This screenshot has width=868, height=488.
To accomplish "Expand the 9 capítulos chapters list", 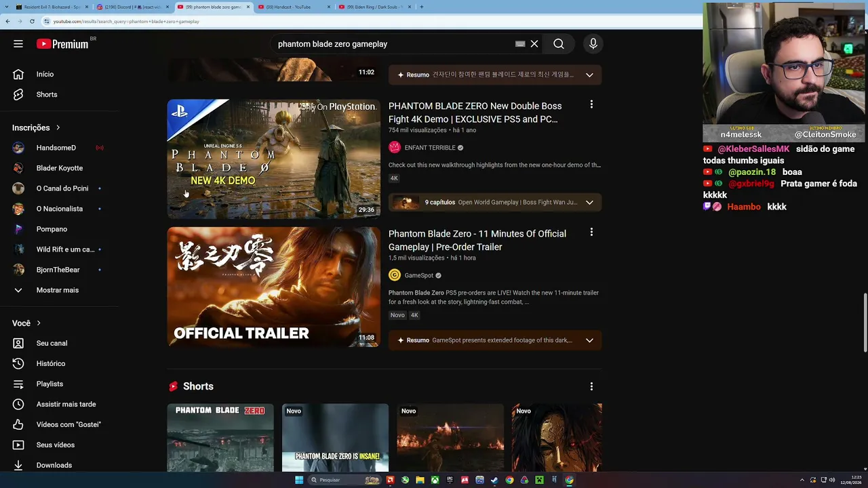I will (x=495, y=203).
